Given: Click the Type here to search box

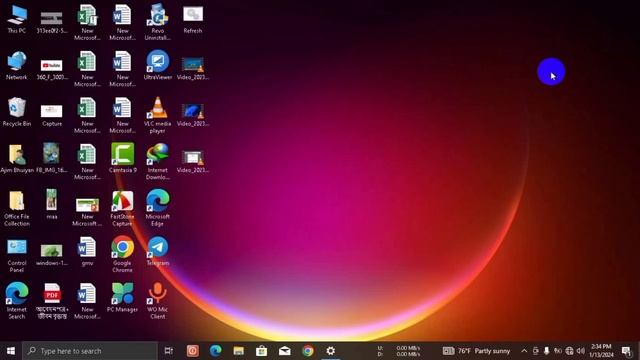Looking at the screenshot, I should click(90, 351).
